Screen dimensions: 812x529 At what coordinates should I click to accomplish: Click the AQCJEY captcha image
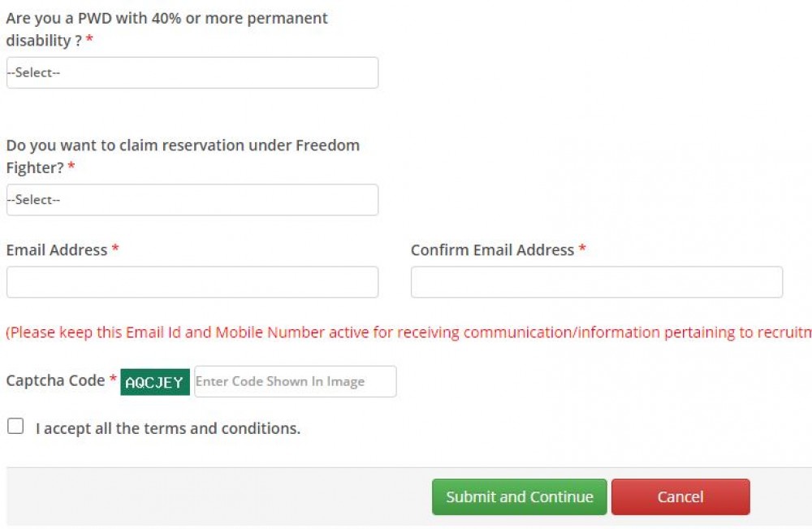[155, 382]
